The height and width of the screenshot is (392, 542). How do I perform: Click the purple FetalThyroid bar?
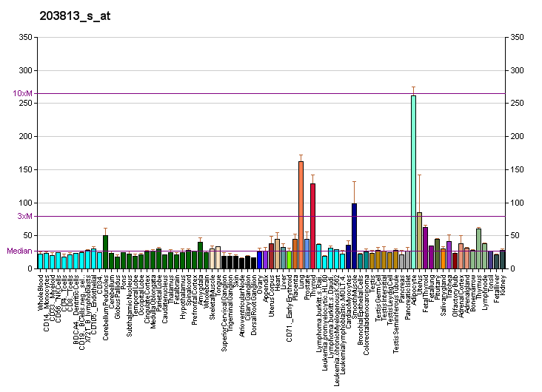[425, 248]
